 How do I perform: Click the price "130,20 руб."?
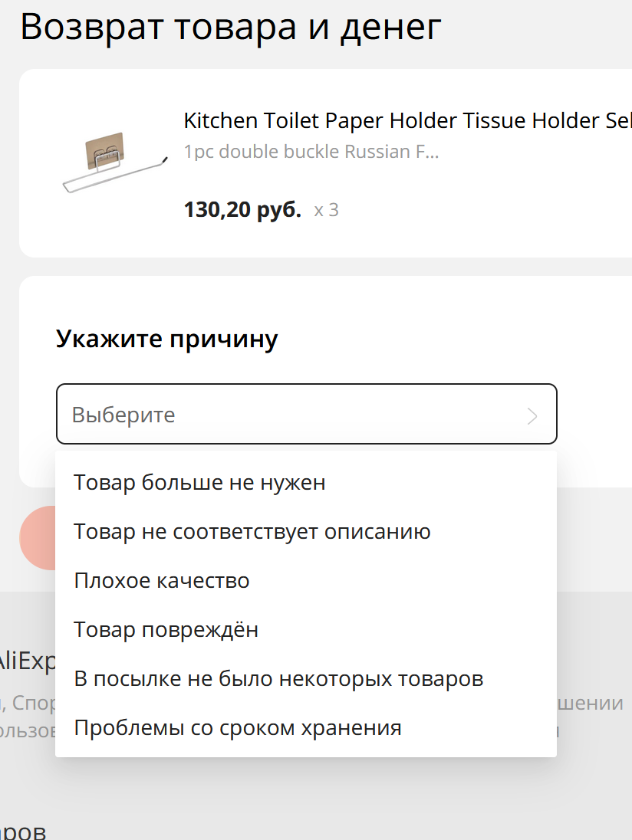point(242,209)
